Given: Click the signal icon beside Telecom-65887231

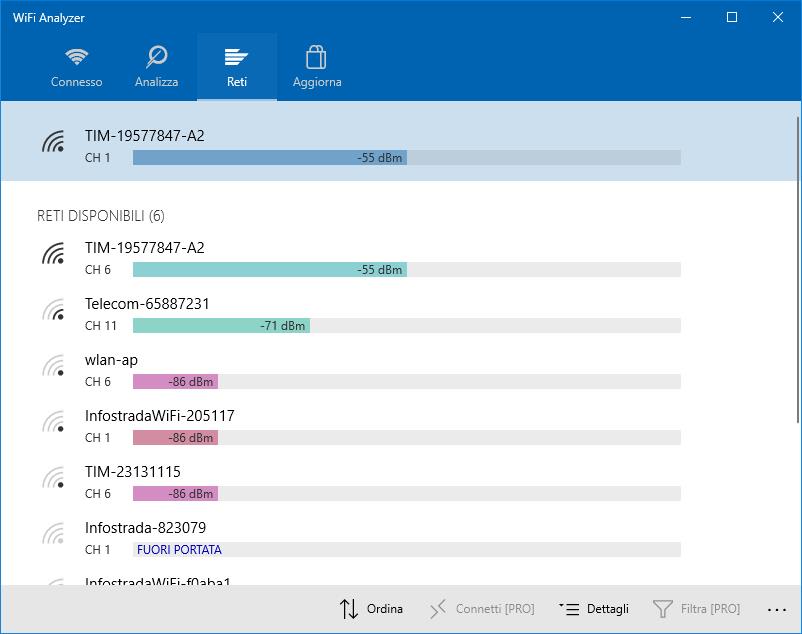Looking at the screenshot, I should 53,310.
